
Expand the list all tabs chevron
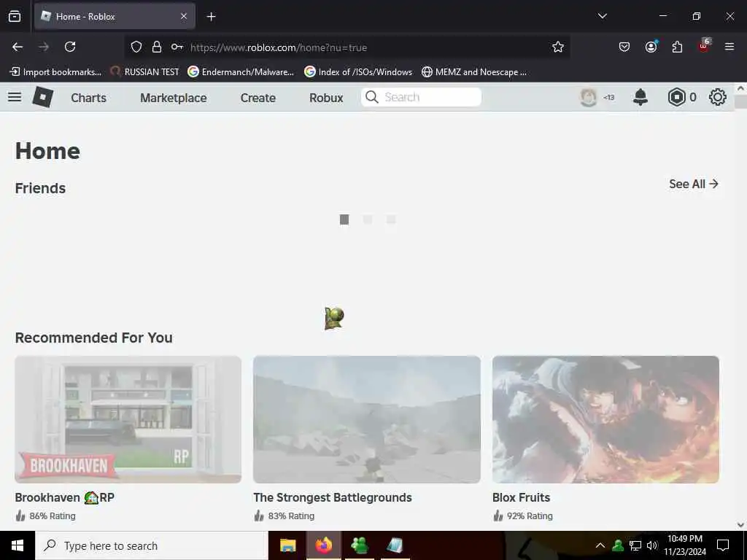[x=602, y=16]
